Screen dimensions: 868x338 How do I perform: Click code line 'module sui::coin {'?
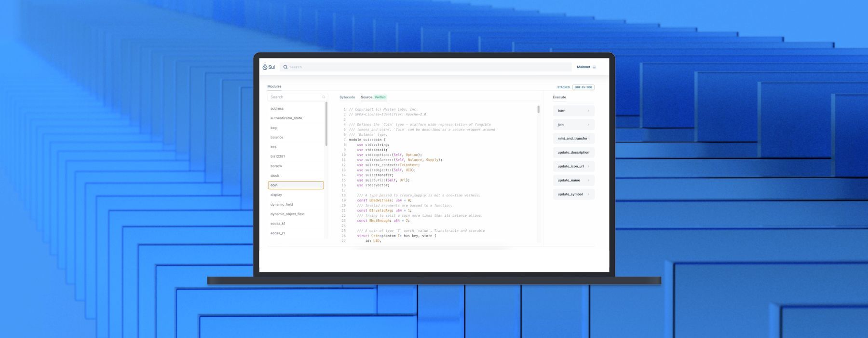click(x=367, y=140)
